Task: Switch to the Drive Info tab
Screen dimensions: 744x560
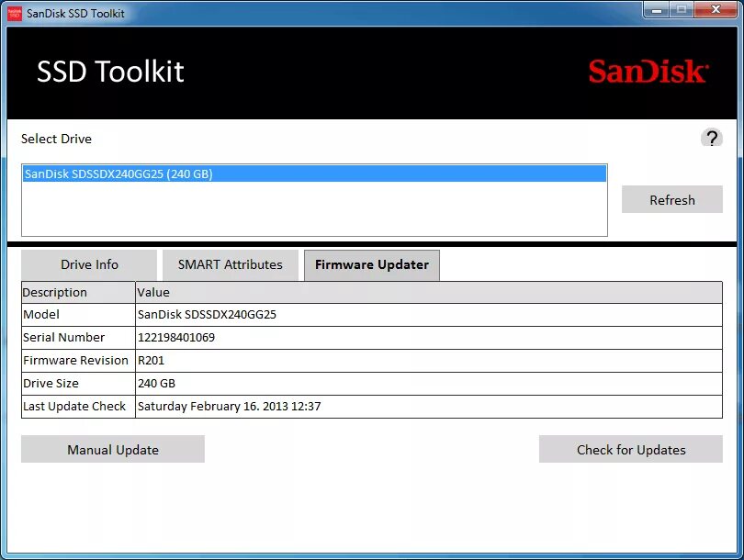Action: click(89, 264)
